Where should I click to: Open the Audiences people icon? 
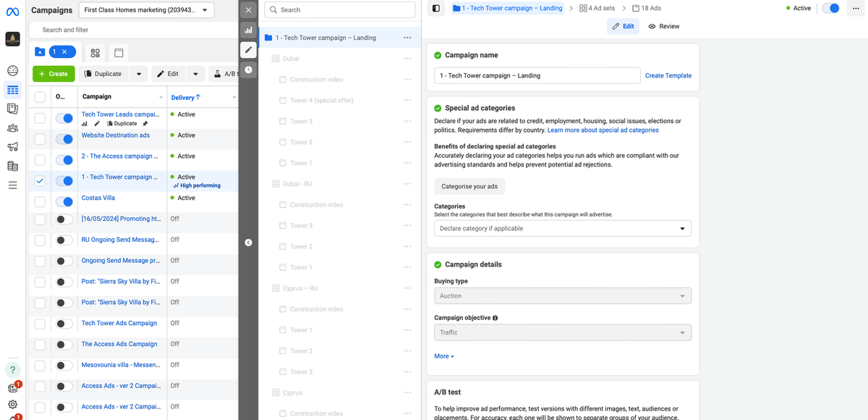pos(12,128)
